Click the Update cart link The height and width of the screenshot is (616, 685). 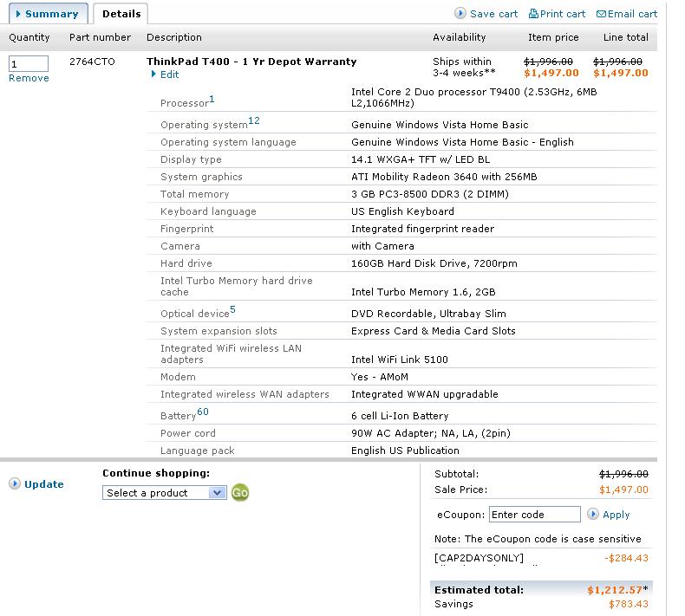click(43, 484)
